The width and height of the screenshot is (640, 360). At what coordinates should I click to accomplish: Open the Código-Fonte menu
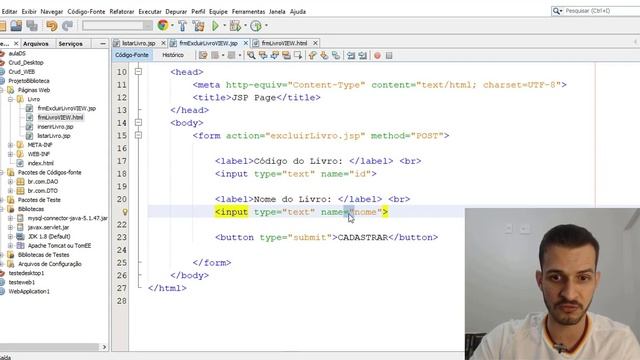click(86, 11)
